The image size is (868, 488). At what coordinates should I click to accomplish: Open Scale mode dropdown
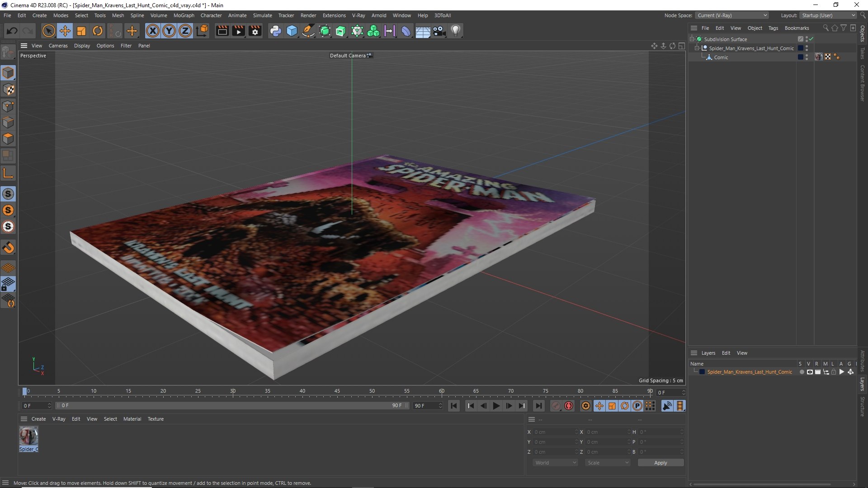(608, 463)
